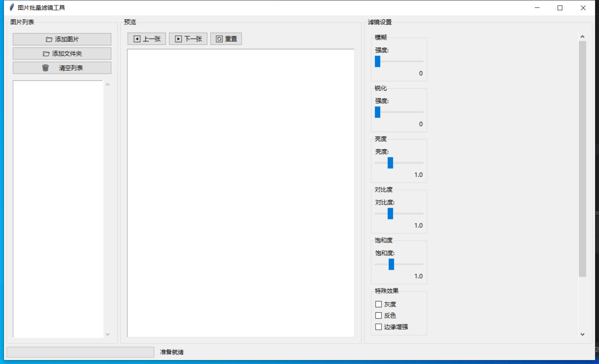Click the image list scroll up arrow

108,84
